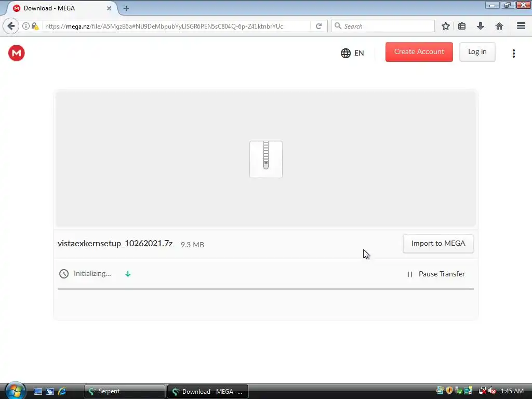Viewport: 532px width, 399px height.
Task: Click the download progress bar
Action: (x=265, y=289)
